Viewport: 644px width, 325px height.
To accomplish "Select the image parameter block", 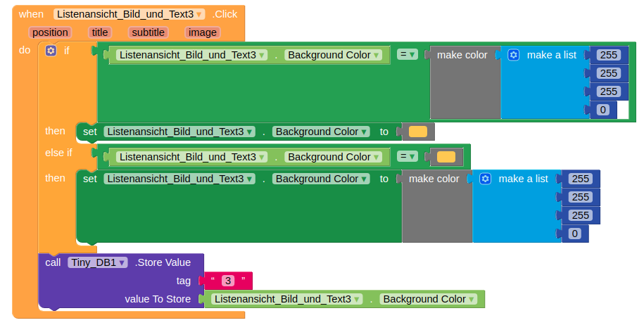I will (203, 32).
